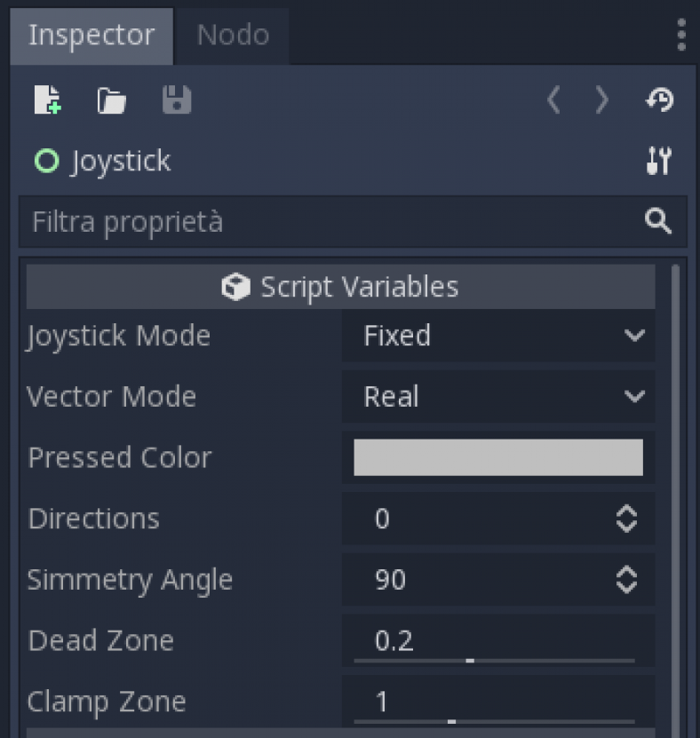Adjust the Dead Zone slider
Screen dimensions: 700x738
(x=469, y=661)
